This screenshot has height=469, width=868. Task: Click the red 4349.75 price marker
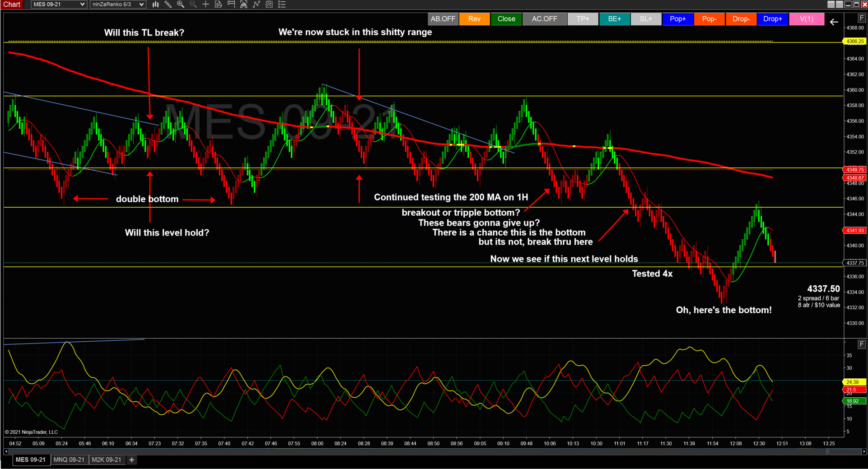(x=855, y=170)
